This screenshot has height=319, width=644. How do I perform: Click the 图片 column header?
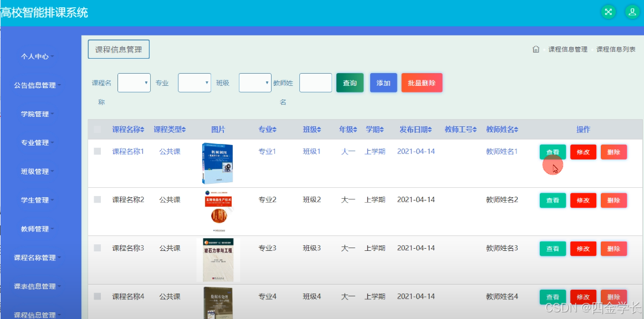click(218, 130)
